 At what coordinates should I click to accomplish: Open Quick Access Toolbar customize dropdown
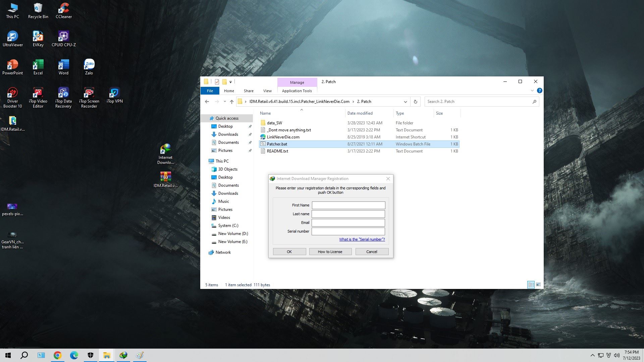click(230, 82)
